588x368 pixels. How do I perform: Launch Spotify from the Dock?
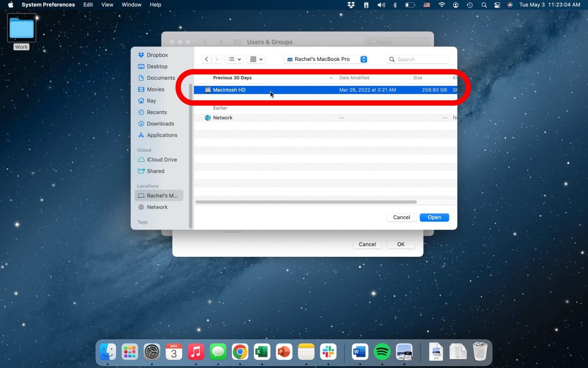coord(382,352)
